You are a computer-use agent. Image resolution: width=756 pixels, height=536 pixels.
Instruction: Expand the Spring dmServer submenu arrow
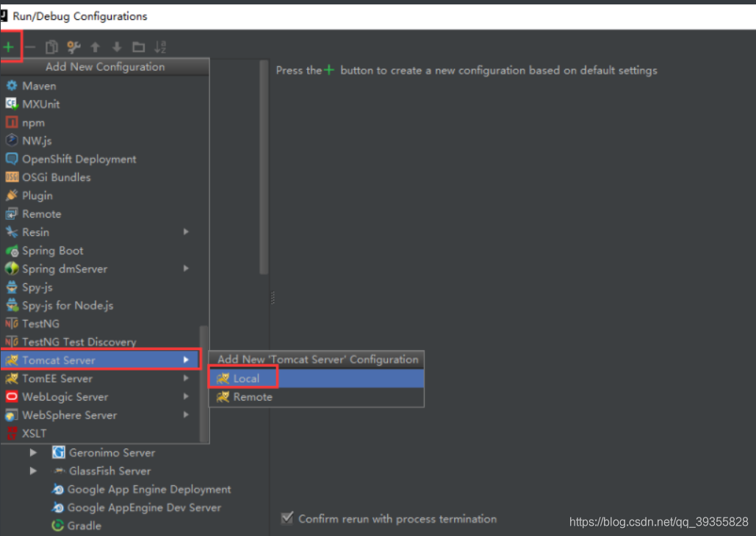[x=186, y=268]
